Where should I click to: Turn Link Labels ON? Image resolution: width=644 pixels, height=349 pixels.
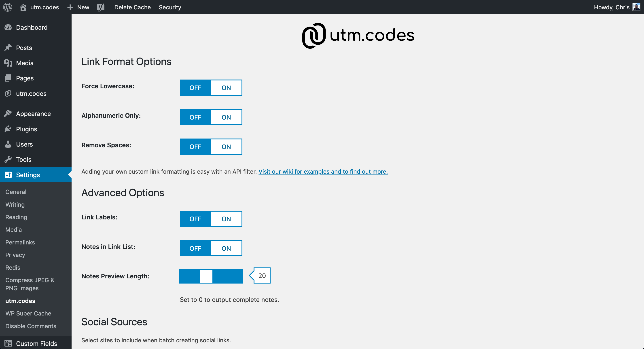226,219
